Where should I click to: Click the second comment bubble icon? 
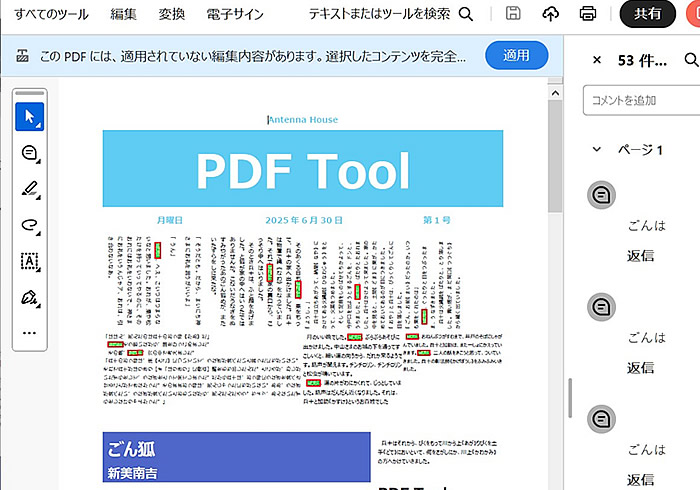coord(601,307)
